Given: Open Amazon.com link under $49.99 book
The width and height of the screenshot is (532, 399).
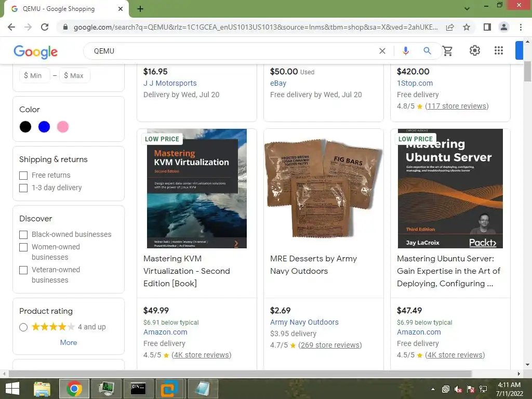Looking at the screenshot, I should [x=165, y=332].
